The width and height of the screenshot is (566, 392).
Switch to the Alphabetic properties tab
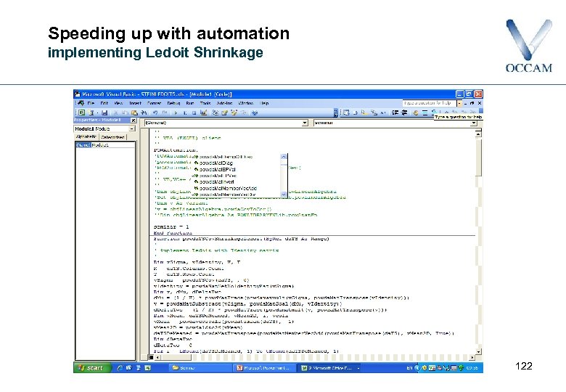(86, 137)
